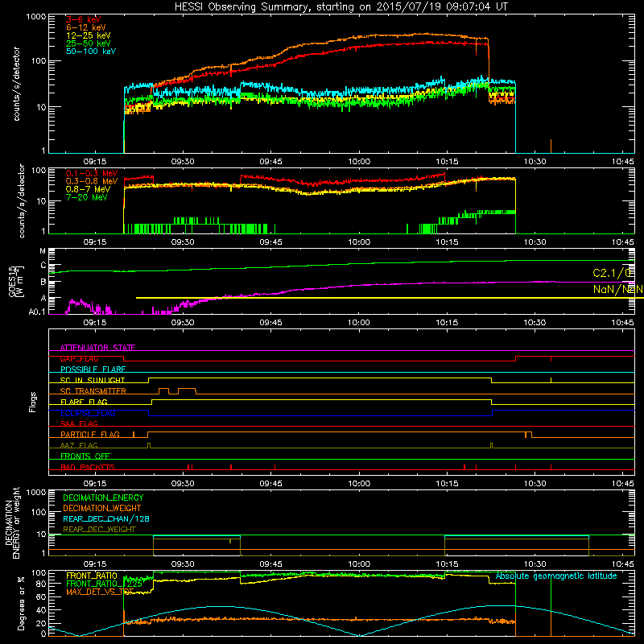Click the 10:30 tick under the MeV plot

click(535, 242)
